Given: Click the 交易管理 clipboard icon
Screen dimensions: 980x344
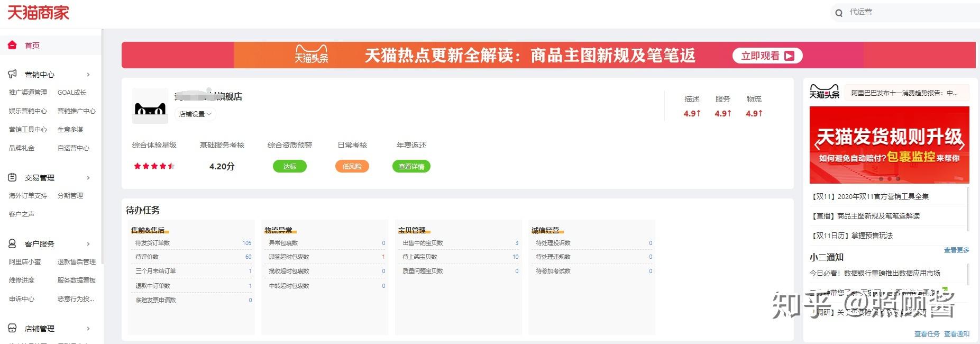Looking at the screenshot, I should [12, 177].
